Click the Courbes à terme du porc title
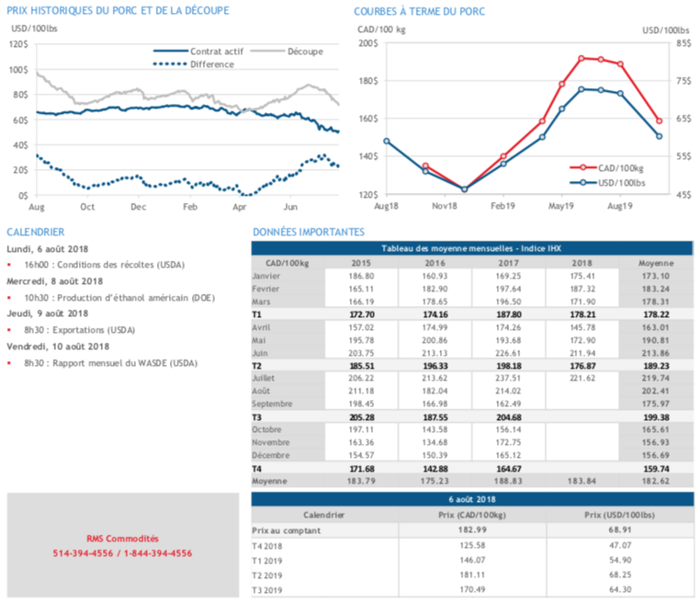Image resolution: width=700 pixels, height=603 pixels. 419,11
